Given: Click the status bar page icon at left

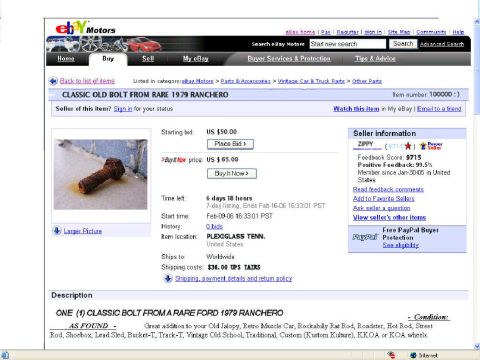Looking at the screenshot, I should click(x=5, y=355).
